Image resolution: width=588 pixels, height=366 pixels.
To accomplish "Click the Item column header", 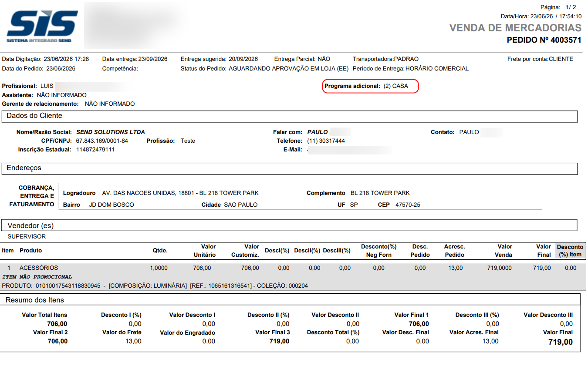I will [8, 251].
